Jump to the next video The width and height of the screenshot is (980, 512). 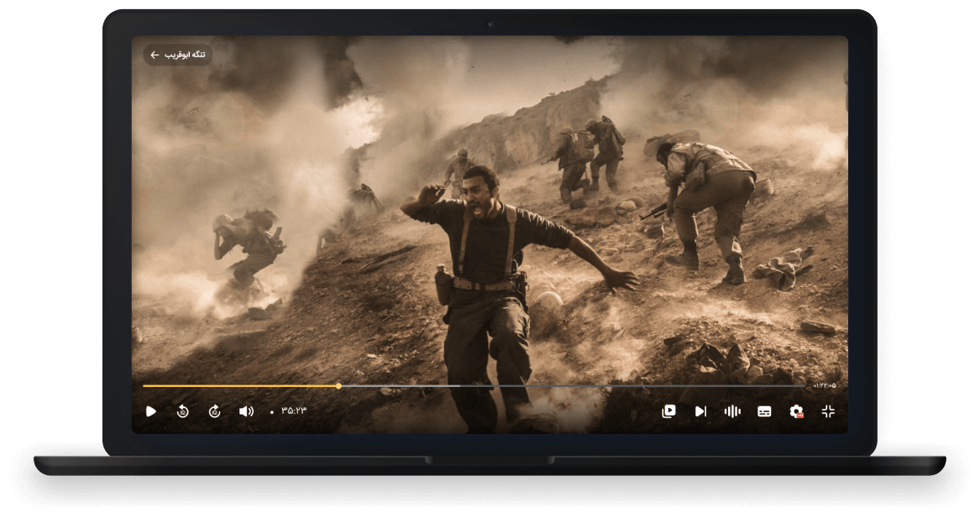700,411
